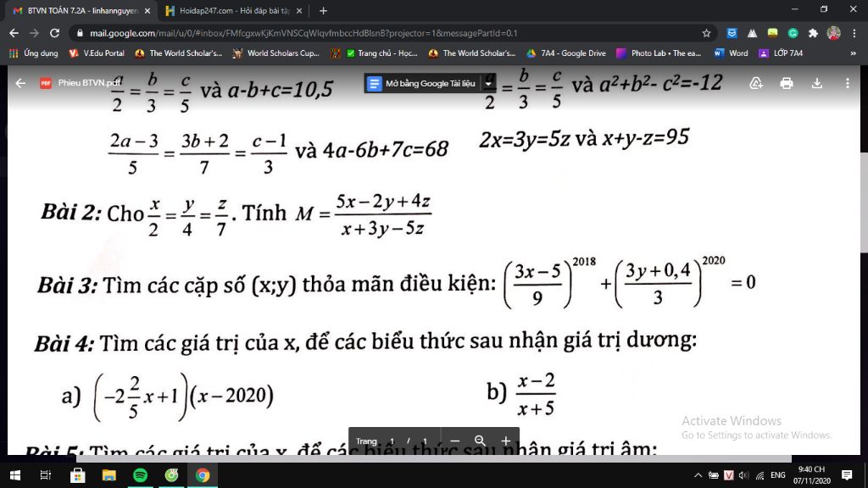Open the yellow extension icon
This screenshot has width=868, height=488.
coord(772,33)
